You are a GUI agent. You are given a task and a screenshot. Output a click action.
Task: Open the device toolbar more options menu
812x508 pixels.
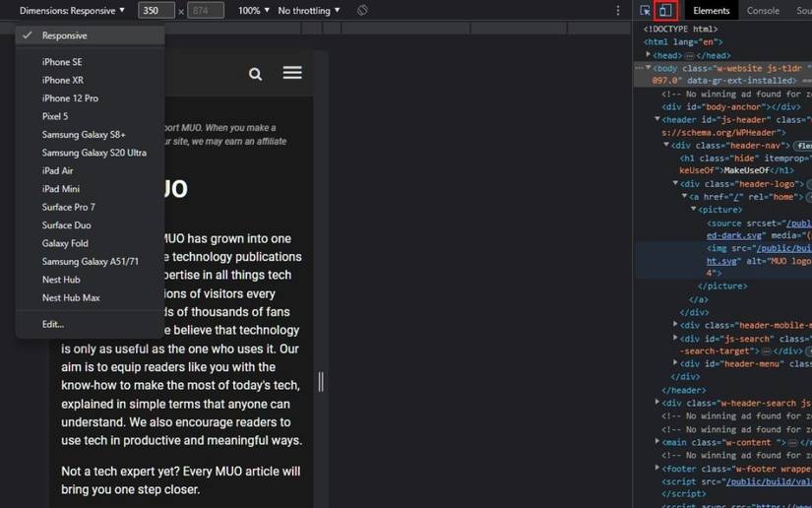(x=618, y=11)
